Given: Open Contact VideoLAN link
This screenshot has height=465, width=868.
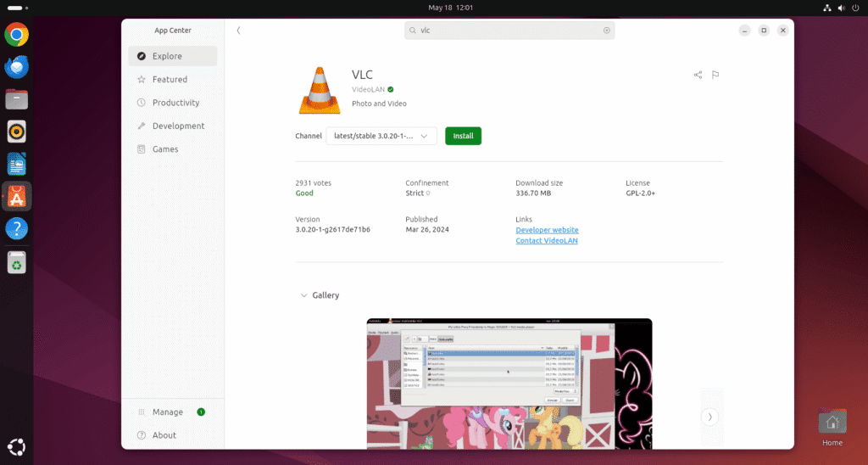Looking at the screenshot, I should (547, 240).
